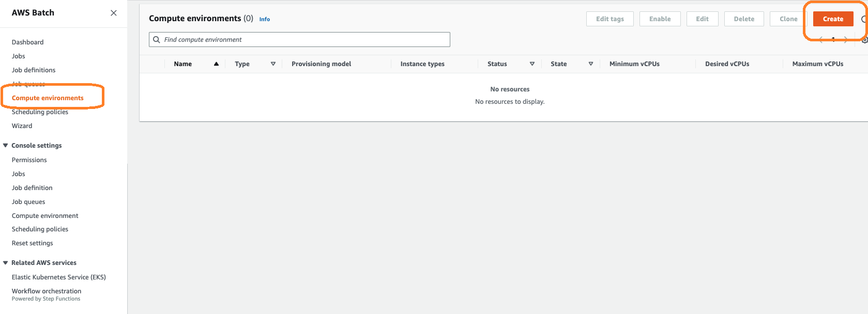The height and width of the screenshot is (314, 868).
Task: Open the Wizard from the sidebar
Action: (x=22, y=126)
